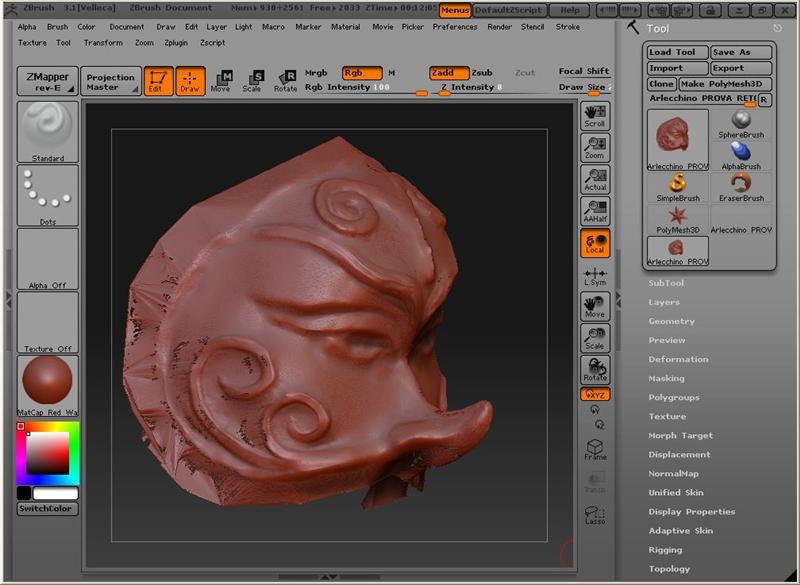Toggle L.Sym local symmetry

point(595,277)
